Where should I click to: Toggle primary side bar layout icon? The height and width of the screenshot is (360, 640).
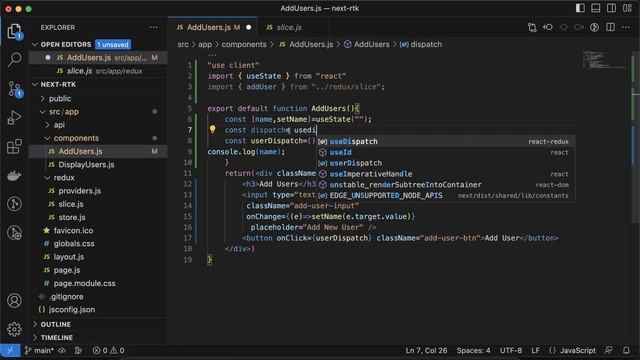pos(580,8)
